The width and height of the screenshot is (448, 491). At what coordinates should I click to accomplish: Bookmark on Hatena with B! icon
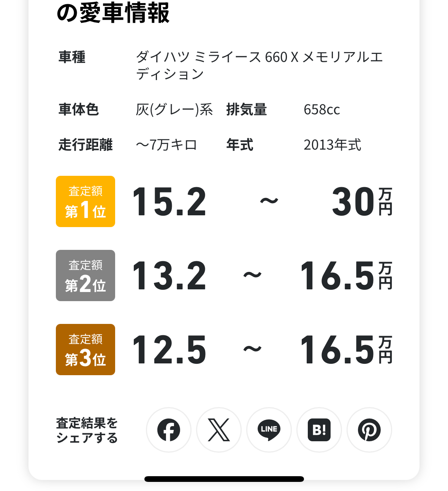click(319, 430)
